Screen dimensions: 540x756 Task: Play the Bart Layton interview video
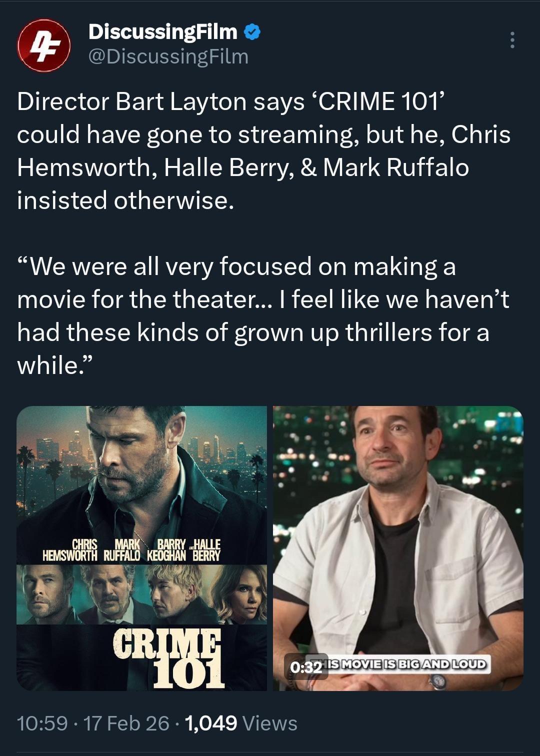tap(398, 548)
